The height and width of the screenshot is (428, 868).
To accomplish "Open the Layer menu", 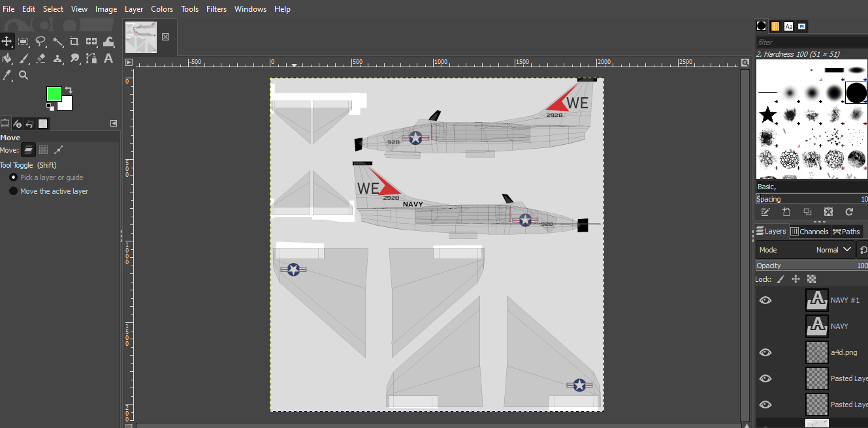I will point(134,9).
